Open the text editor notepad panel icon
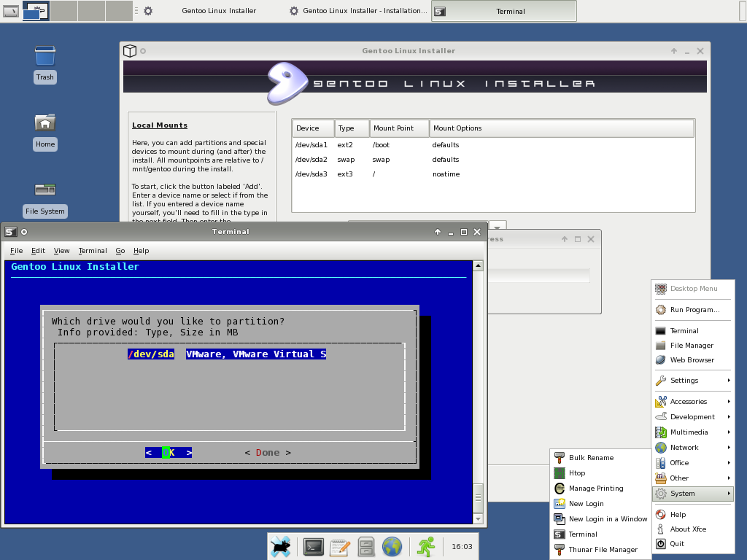Screen dimensions: 747x560 coord(340,547)
